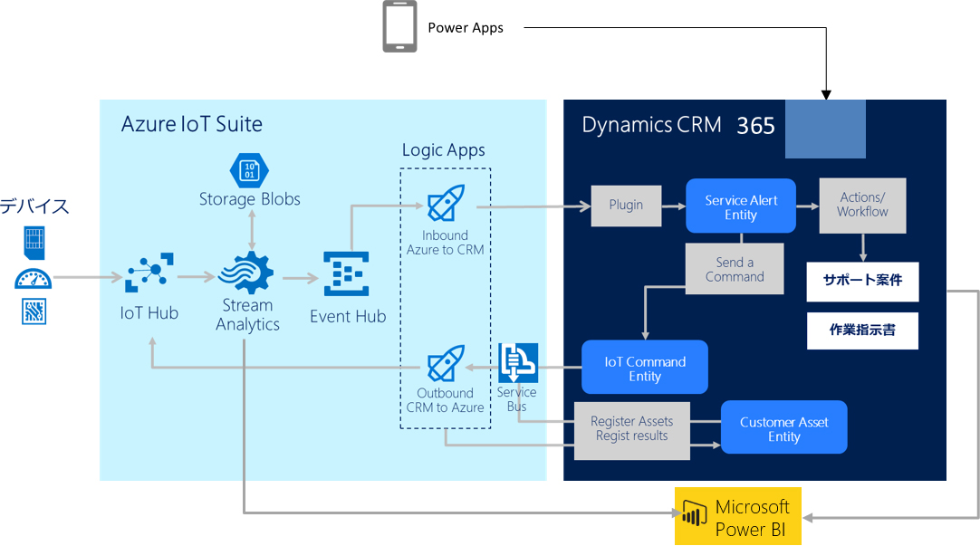980x546 pixels.
Task: Click the Storage Blobs label
Action: 249,199
